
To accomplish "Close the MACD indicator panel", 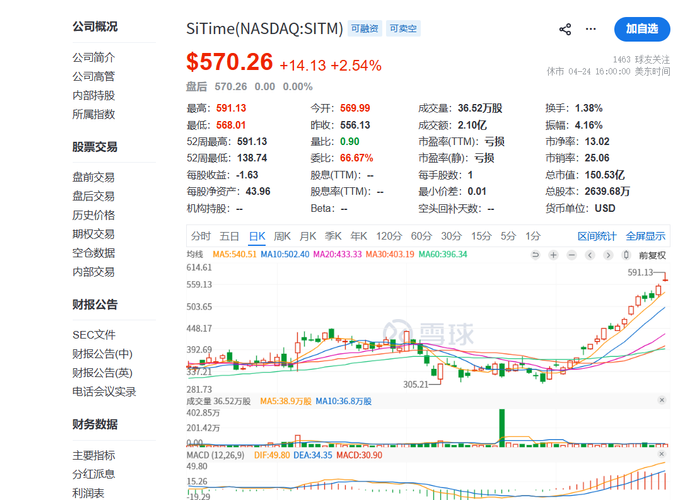I will (662, 454).
